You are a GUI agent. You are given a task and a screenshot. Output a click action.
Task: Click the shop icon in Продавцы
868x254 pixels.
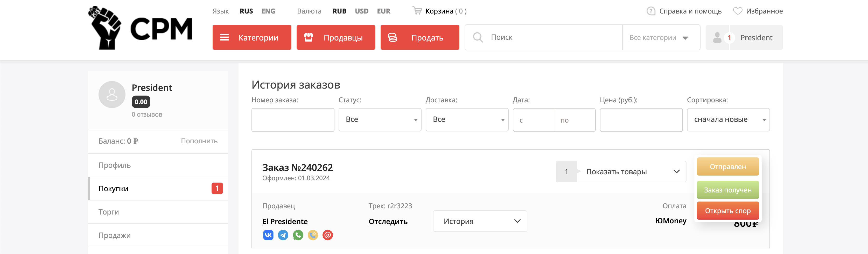click(x=308, y=37)
